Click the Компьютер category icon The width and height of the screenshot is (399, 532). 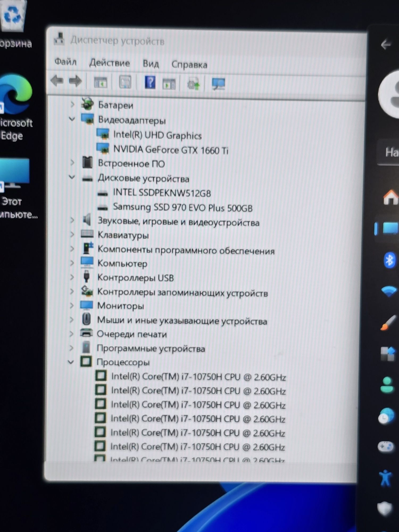click(87, 262)
